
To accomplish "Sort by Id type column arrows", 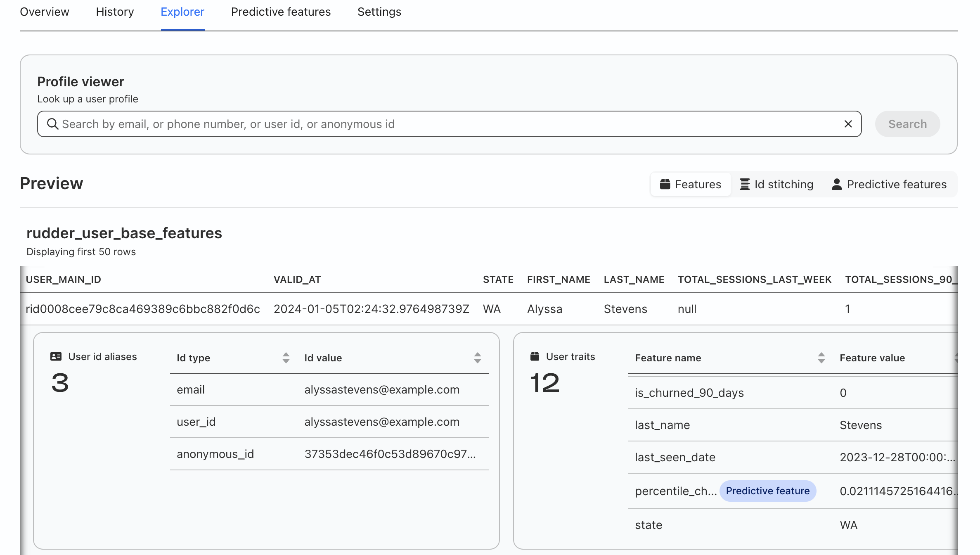I will coord(286,358).
